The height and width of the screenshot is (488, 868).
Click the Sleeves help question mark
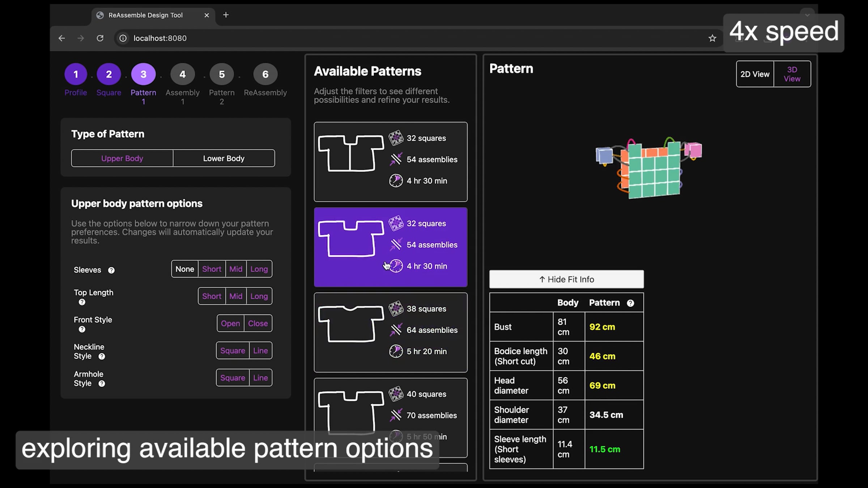click(x=111, y=270)
